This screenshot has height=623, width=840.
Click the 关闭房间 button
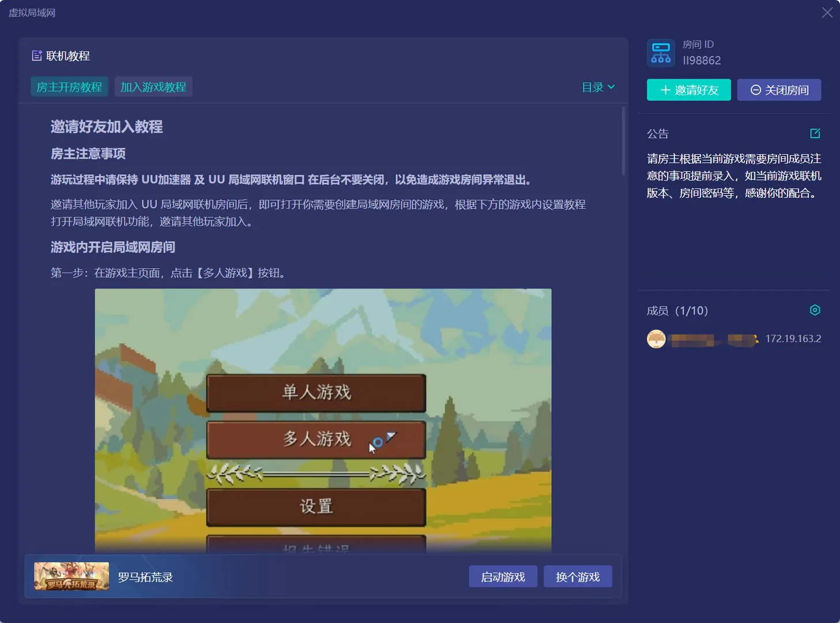pyautogui.click(x=779, y=90)
